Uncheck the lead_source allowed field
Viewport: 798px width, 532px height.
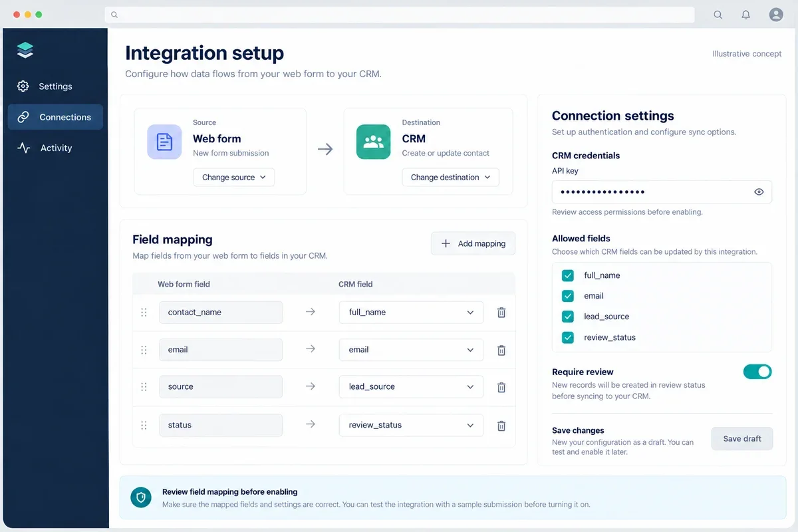[x=568, y=317]
